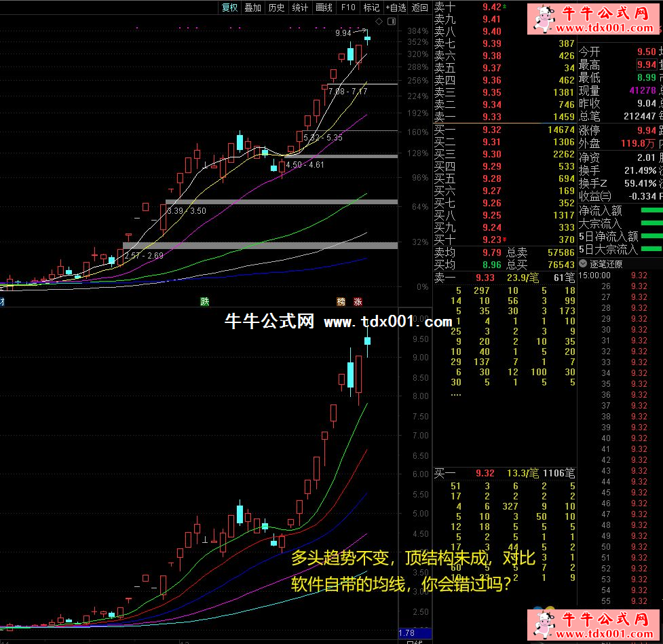Expand the 逐笔还原 tick panel
This screenshot has height=644, width=663.
(x=584, y=264)
